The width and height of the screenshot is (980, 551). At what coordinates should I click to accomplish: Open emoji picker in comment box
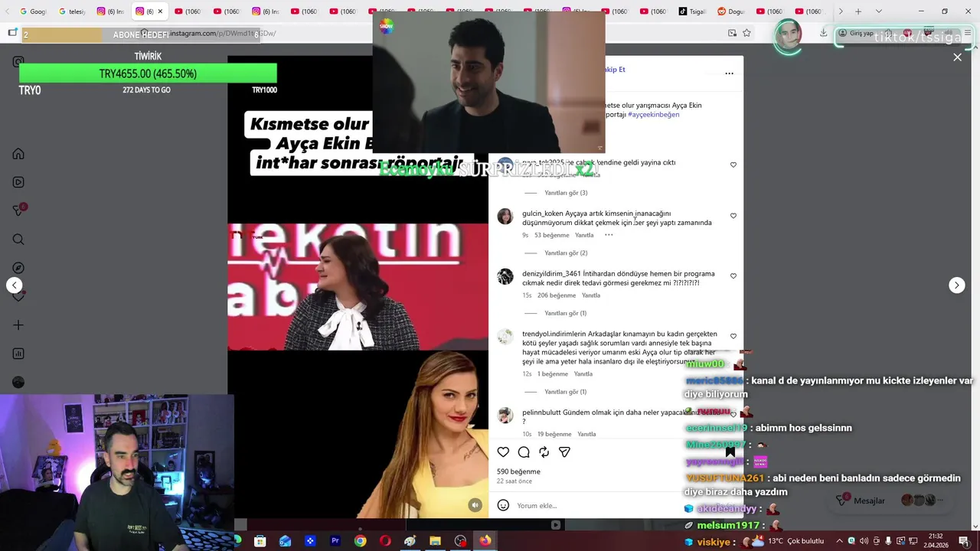503,505
